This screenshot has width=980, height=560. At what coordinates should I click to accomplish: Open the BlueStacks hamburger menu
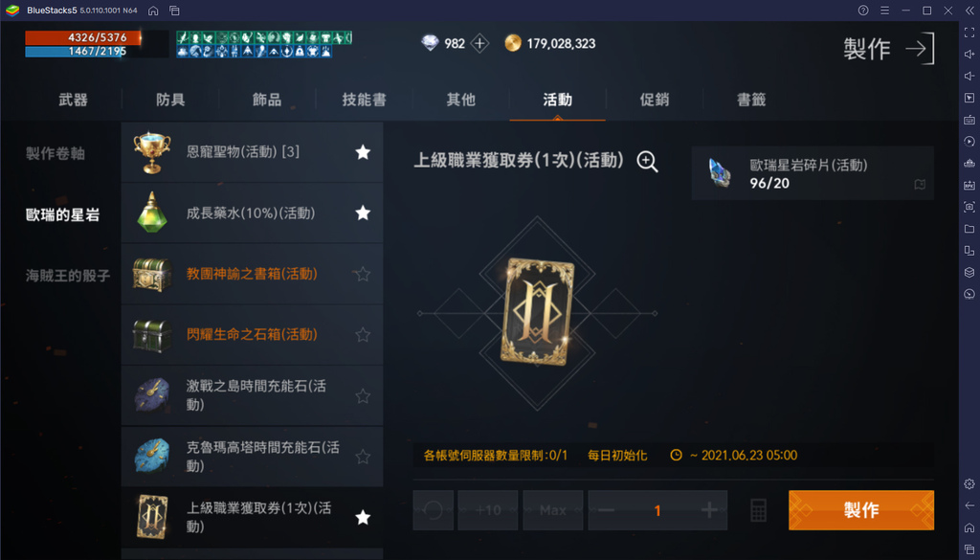[x=884, y=11]
